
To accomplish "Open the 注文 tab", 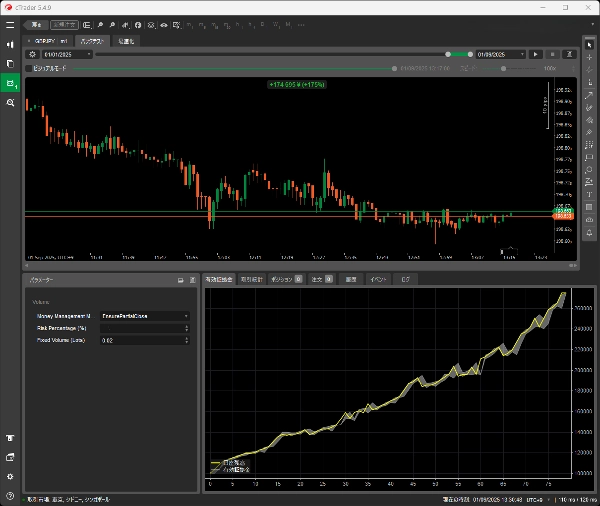I will click(321, 279).
